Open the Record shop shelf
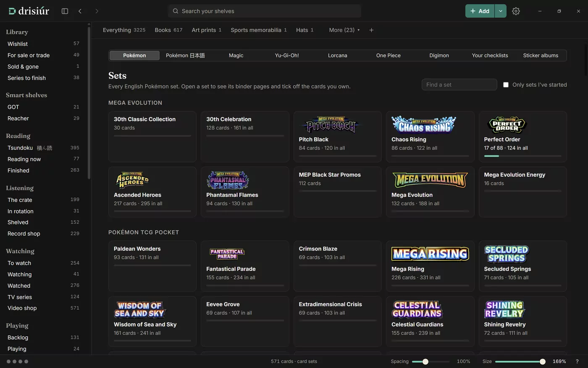 pyautogui.click(x=43, y=233)
